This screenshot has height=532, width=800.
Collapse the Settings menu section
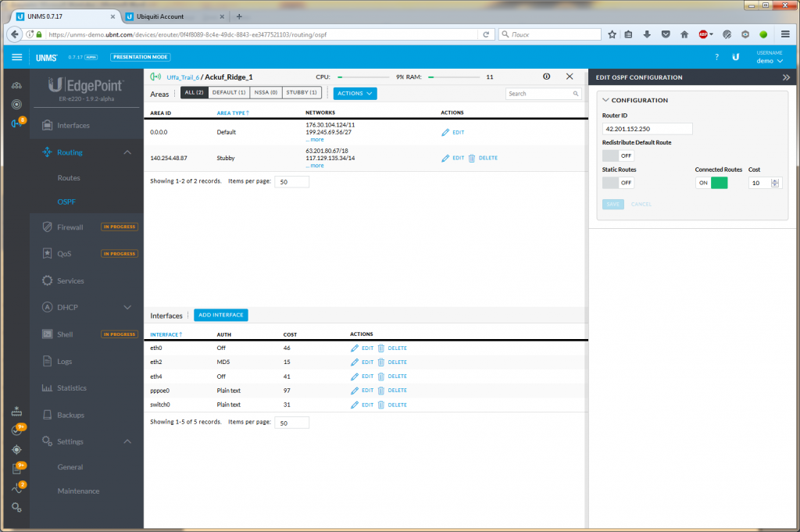click(x=127, y=441)
